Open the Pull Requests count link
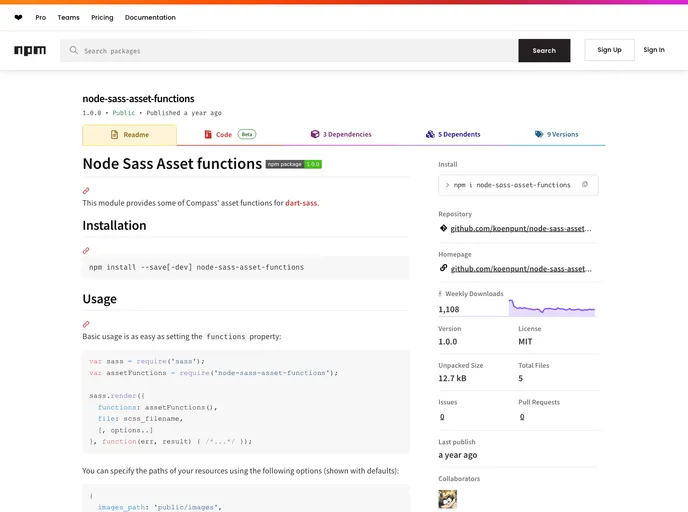 point(522,417)
